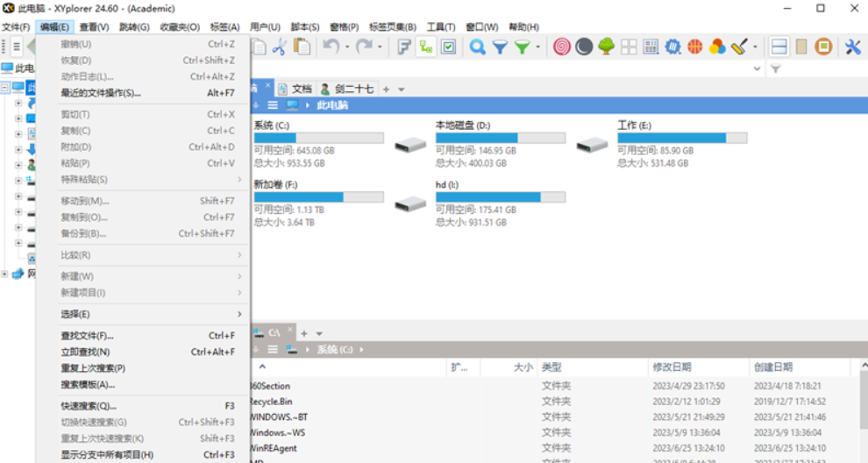Click hamburger icon in 此电脑 breadcrumb bar
The width and height of the screenshot is (868, 463).
[273, 105]
